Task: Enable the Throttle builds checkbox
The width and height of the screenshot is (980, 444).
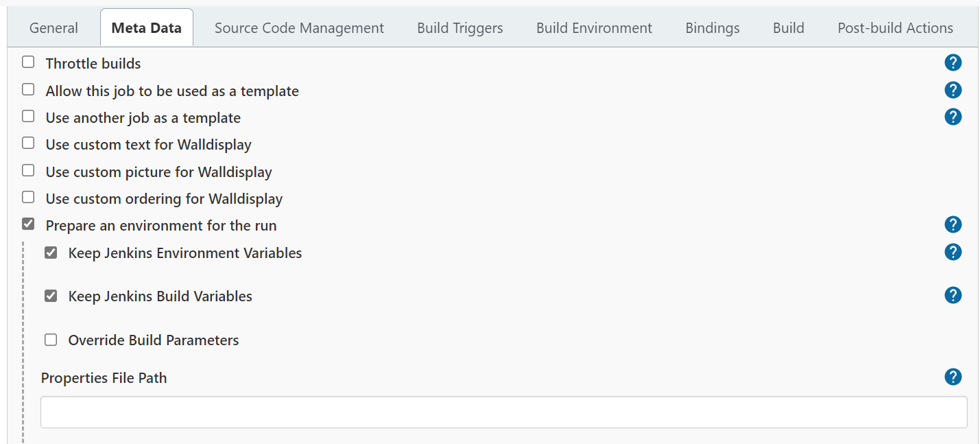Action: tap(28, 62)
